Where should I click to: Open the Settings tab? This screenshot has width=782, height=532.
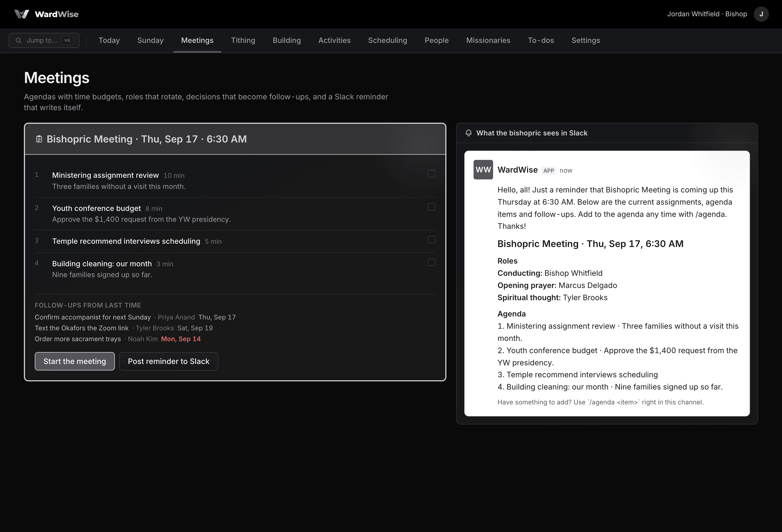click(585, 40)
